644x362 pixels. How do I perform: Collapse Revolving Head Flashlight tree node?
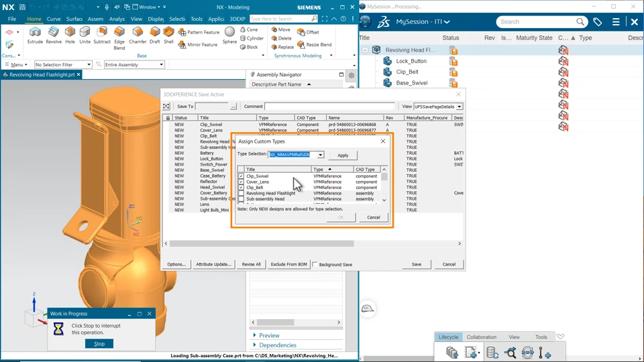[365, 50]
